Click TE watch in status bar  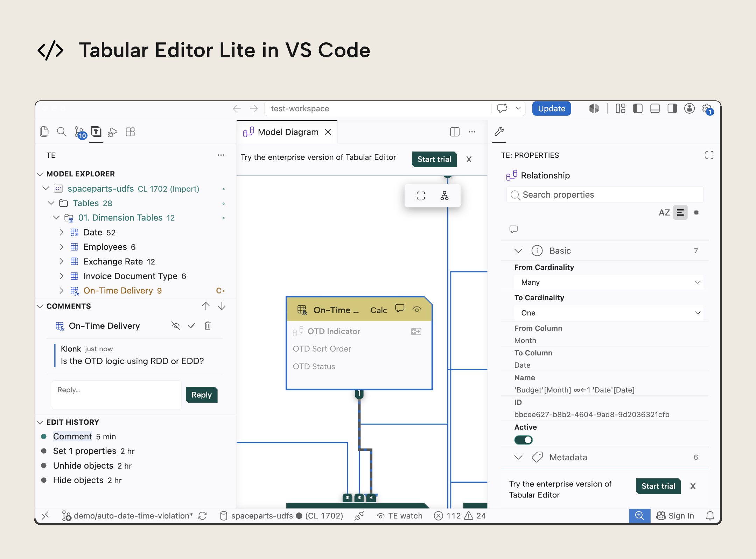[399, 516]
